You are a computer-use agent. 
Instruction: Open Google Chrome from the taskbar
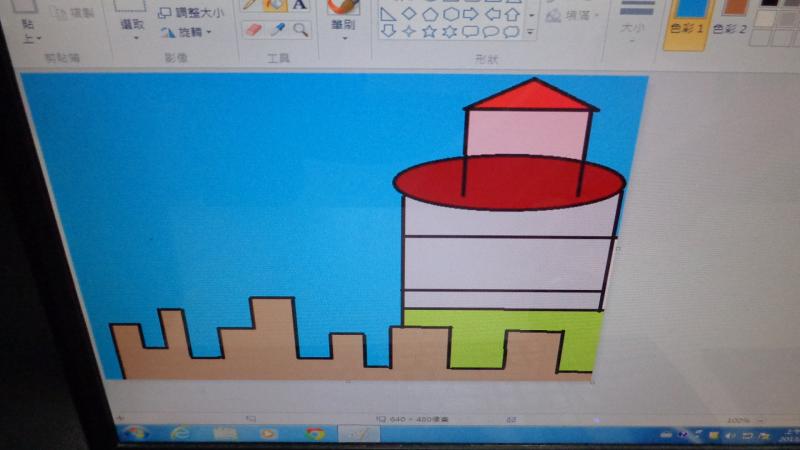coord(315,434)
